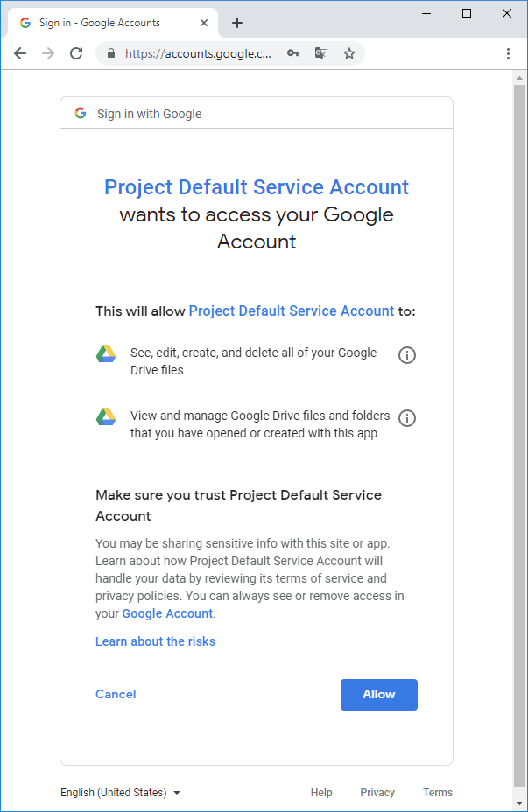Click 'Make sure you trust Project Default Service Account' heading
Image resolution: width=528 pixels, height=812 pixels.
tap(238, 506)
